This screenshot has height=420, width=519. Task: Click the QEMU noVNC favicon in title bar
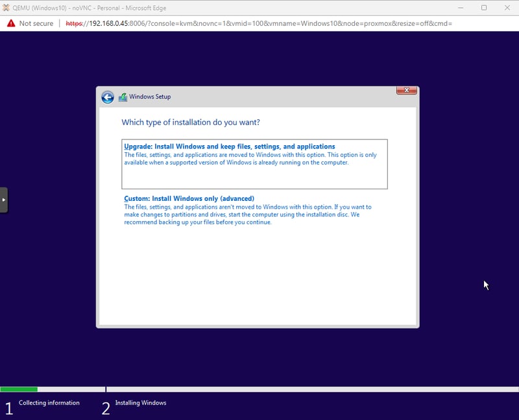coord(6,7)
